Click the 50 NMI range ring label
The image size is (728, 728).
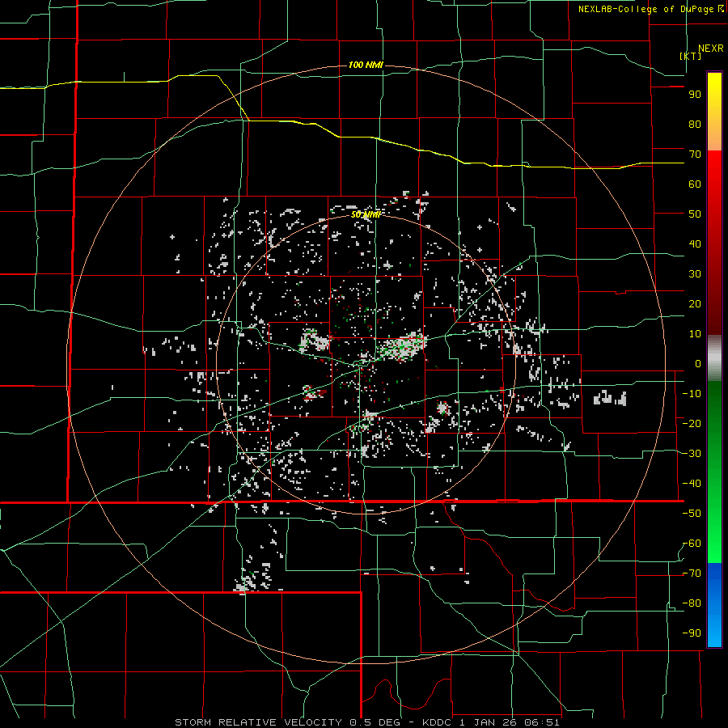[x=366, y=214]
